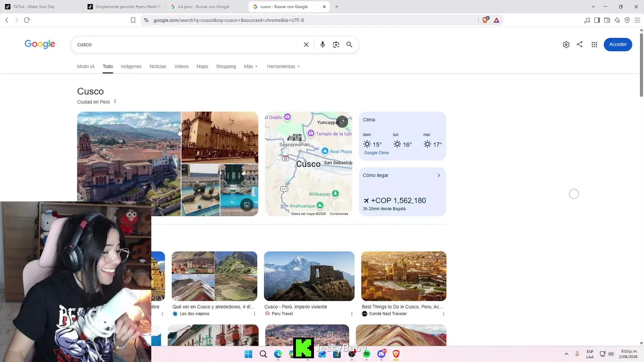The image size is (644, 362).
Task: Search by image with Google Lens
Action: [336, 45]
